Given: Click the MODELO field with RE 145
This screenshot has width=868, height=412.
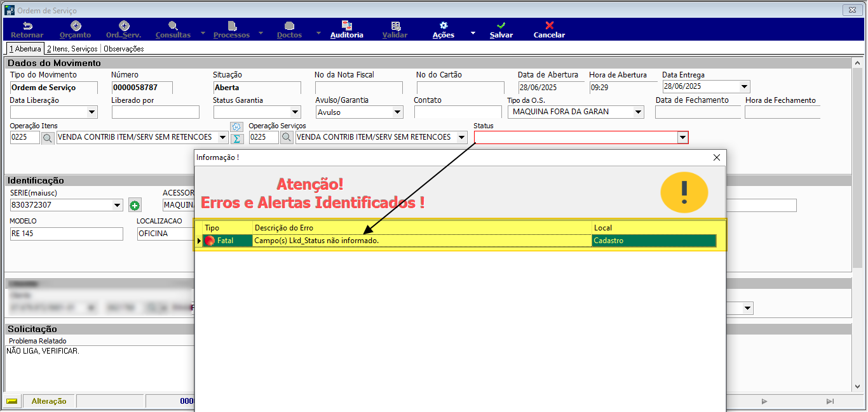Looking at the screenshot, I should tap(67, 234).
